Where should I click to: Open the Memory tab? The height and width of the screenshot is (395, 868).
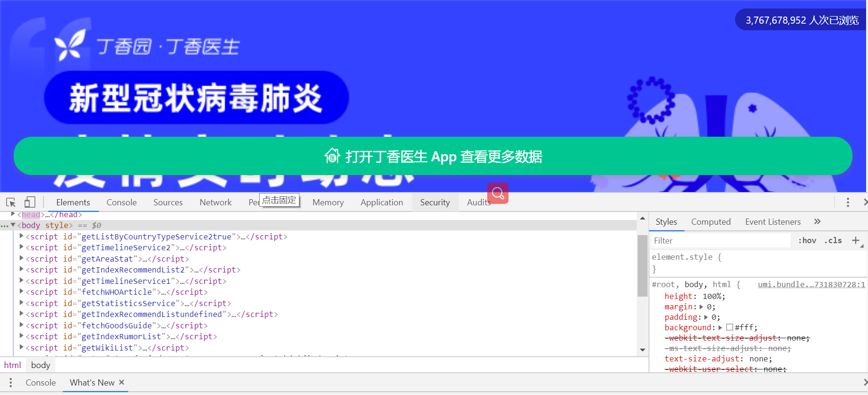[328, 202]
